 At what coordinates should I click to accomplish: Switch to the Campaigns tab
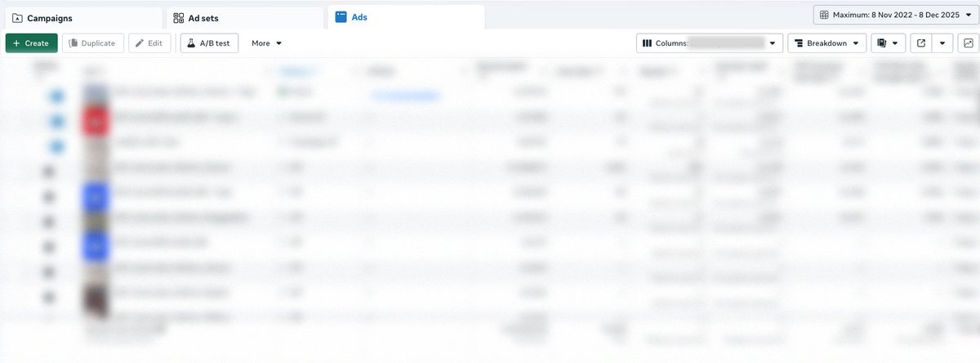(82, 17)
